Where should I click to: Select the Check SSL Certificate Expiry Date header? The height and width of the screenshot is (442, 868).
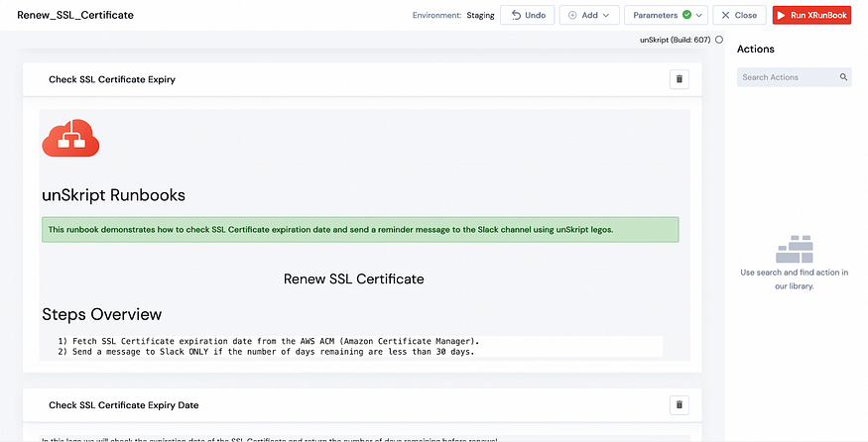363,405
